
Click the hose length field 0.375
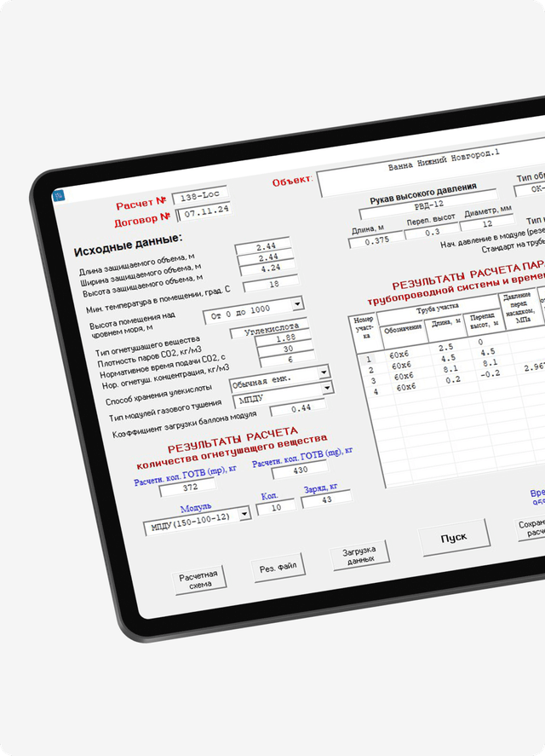(x=376, y=239)
